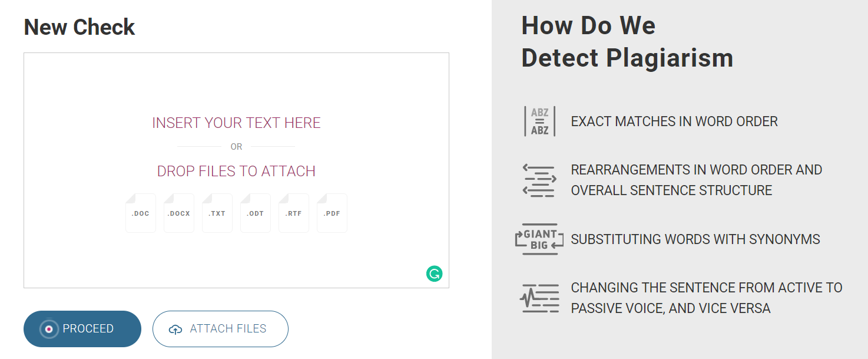
Task: Click the EXACT MATCHES IN WORD ORDER text
Action: point(674,121)
